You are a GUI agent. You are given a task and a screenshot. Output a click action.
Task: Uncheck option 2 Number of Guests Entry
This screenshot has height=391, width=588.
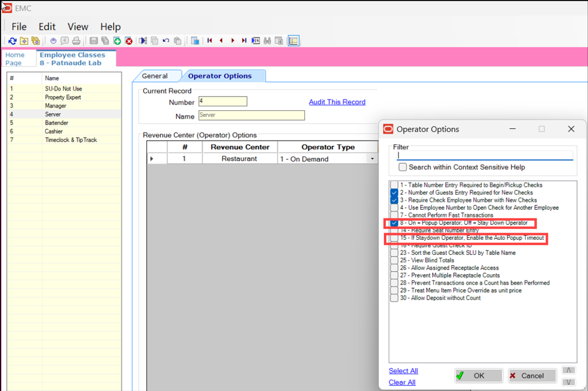pos(394,193)
